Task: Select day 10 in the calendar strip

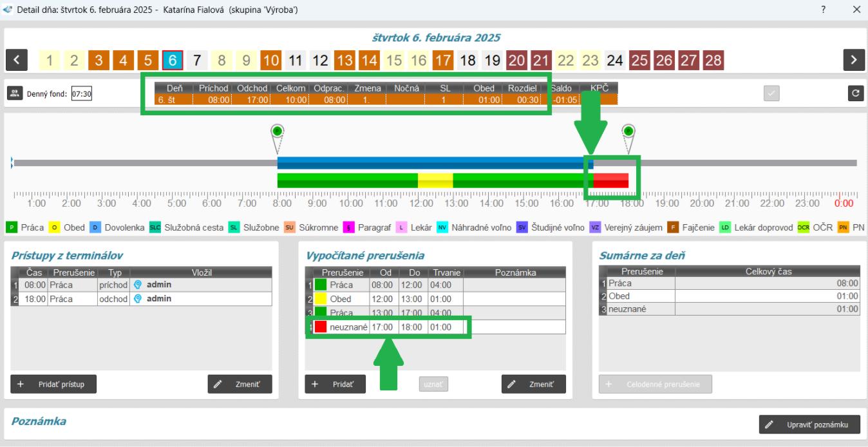Action: click(x=271, y=61)
